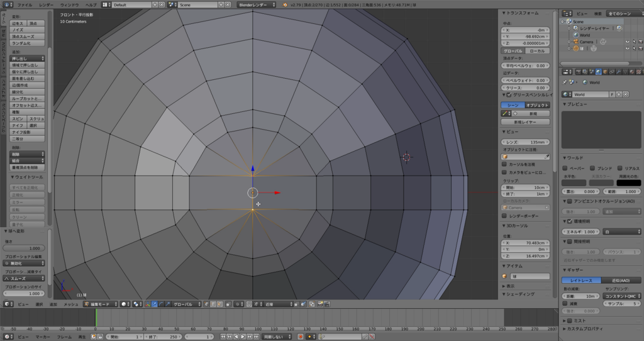Toggle the グリースペンシルレイヤー checkbox
Screen dimensions: 644x341
[x=509, y=95]
